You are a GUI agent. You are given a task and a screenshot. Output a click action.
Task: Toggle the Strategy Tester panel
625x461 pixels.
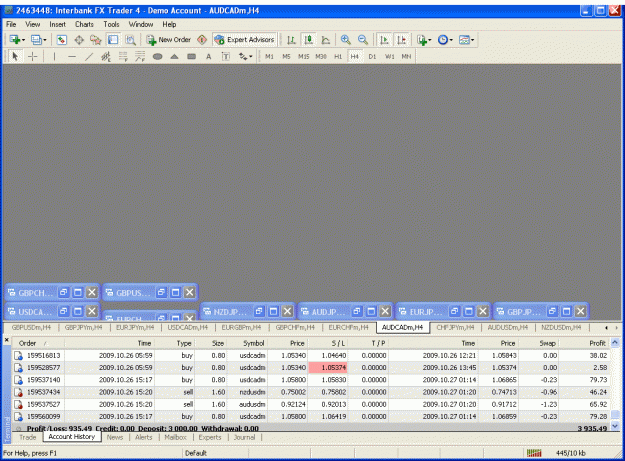(x=130, y=40)
